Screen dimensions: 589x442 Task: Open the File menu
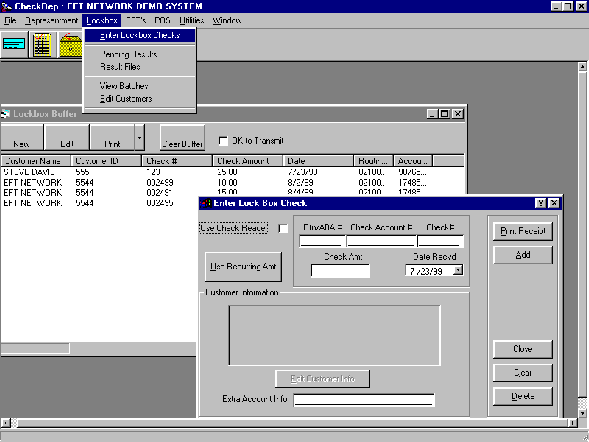coord(10,20)
